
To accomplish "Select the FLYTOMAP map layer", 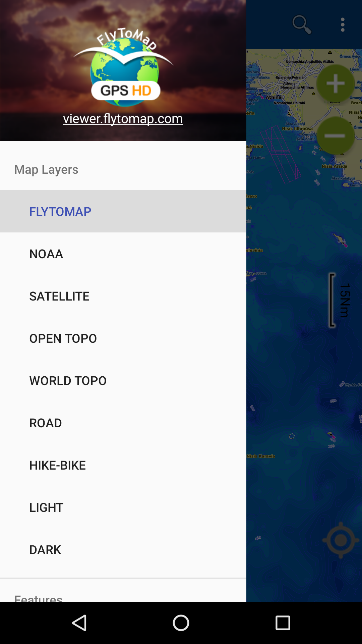I will click(123, 211).
